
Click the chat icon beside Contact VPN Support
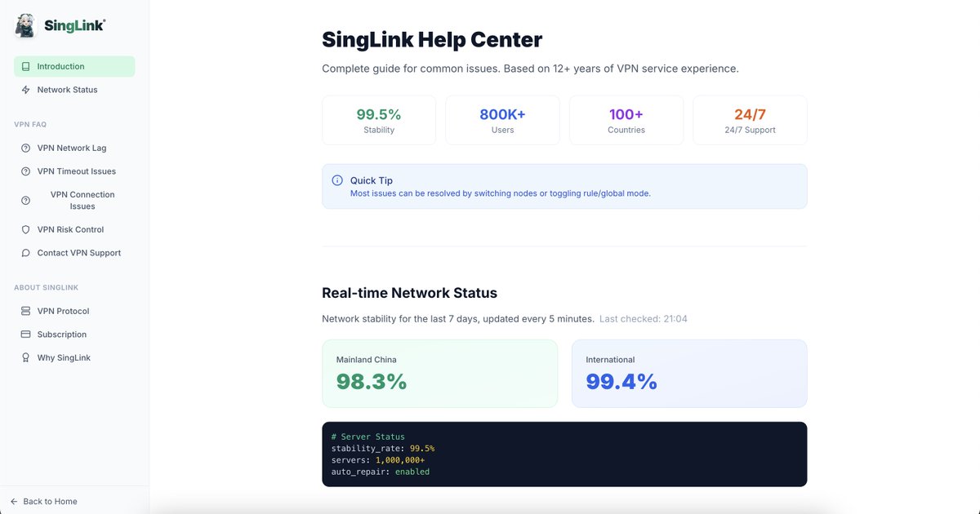coord(26,253)
